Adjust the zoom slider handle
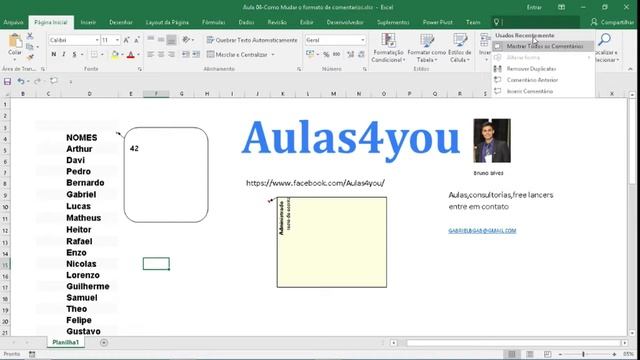Screen dimensions: 640x360 coord(583,354)
